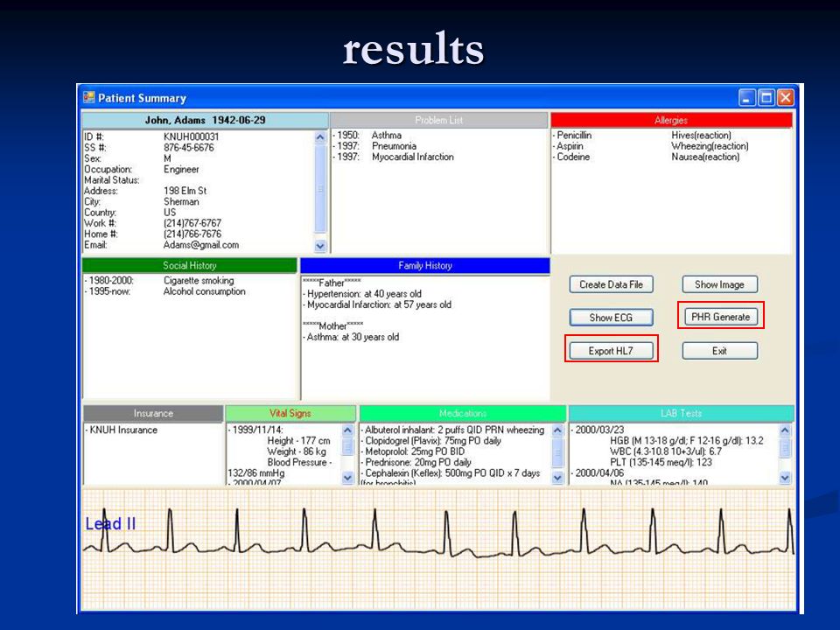Click PHR Generate button
Viewport: 840px width, 630px height.
click(x=720, y=317)
